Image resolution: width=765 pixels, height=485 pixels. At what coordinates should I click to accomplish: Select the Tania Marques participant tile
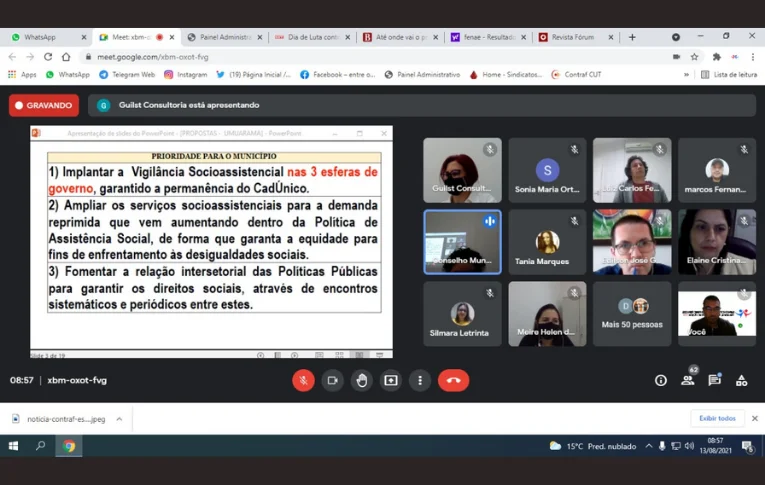547,242
